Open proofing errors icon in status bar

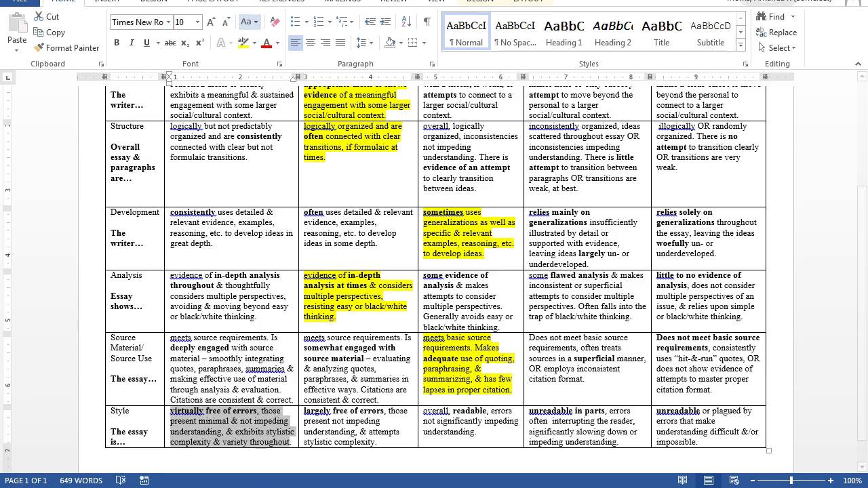click(x=121, y=481)
